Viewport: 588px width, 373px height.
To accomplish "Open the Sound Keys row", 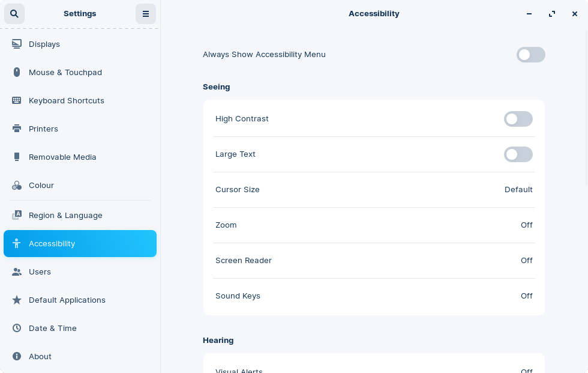I will (374, 296).
